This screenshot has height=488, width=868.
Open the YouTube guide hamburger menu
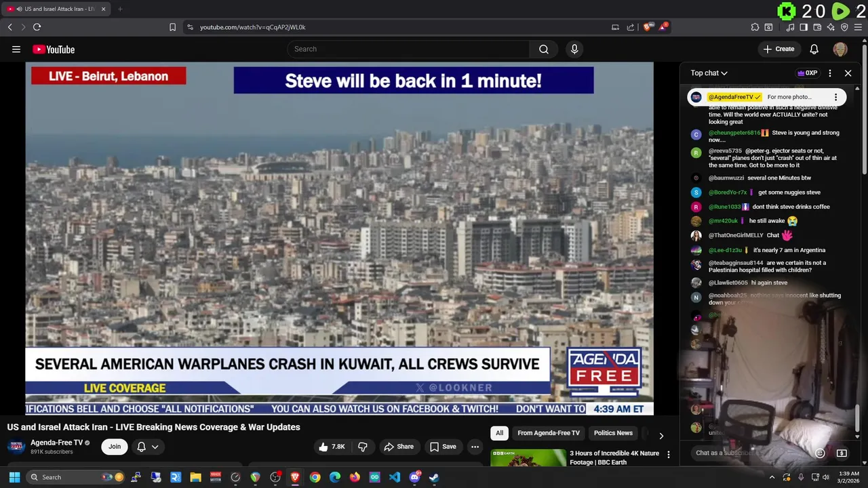click(16, 49)
